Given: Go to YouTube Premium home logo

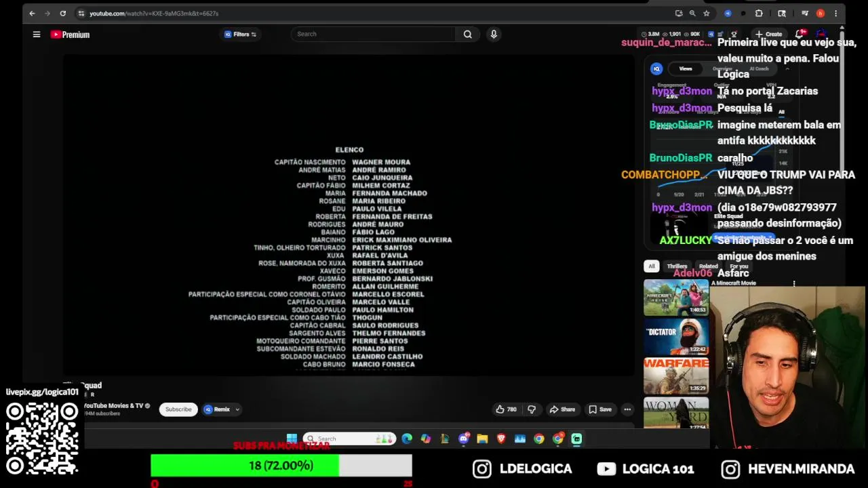Looking at the screenshot, I should point(70,35).
